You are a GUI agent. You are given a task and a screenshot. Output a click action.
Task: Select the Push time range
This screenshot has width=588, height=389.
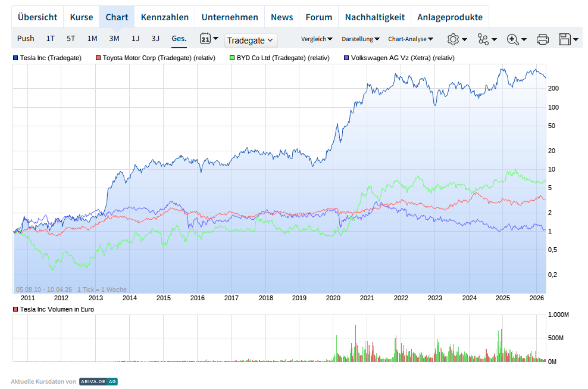coord(26,39)
